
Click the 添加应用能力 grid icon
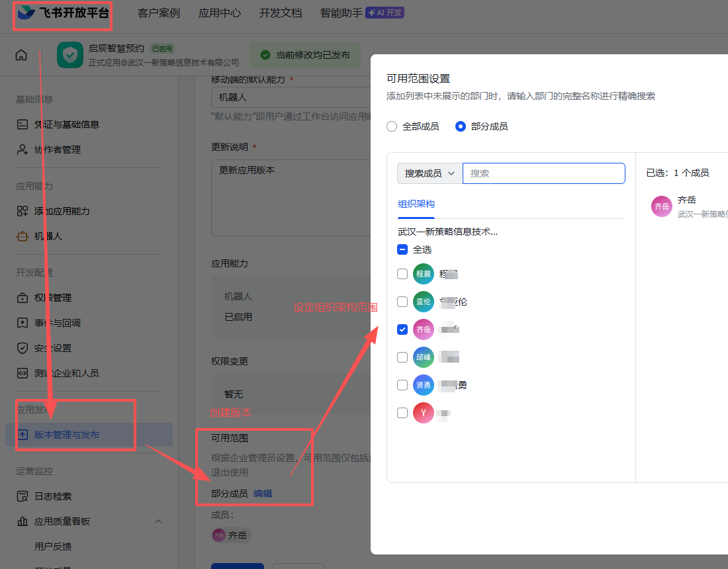tap(23, 211)
